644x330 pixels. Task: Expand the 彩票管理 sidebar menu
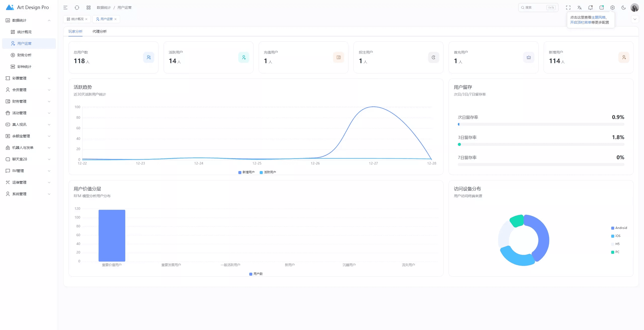[x=28, y=78]
